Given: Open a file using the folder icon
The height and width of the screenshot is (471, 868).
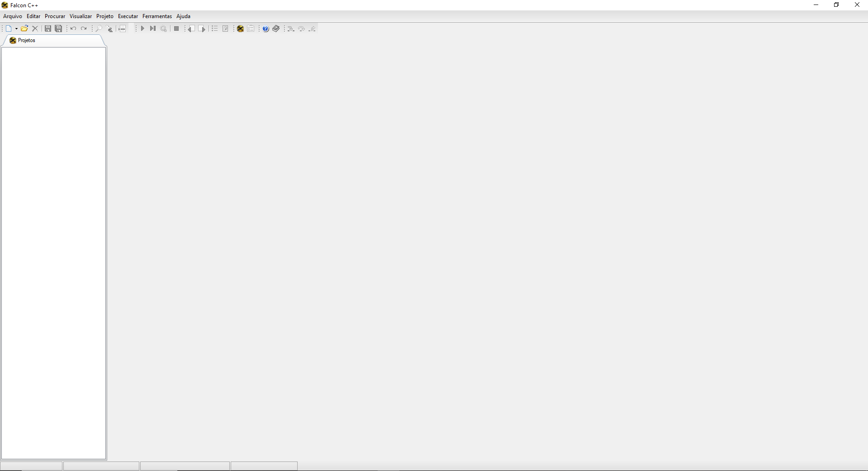Looking at the screenshot, I should (24, 29).
